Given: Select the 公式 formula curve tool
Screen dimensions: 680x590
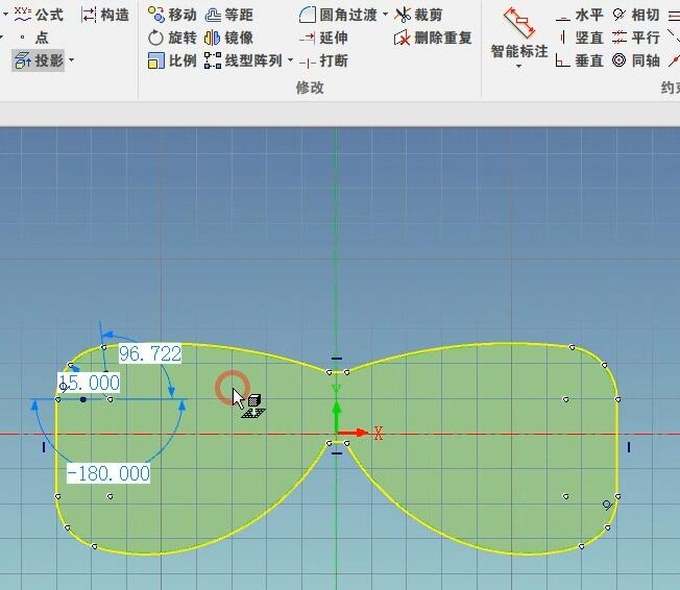Looking at the screenshot, I should (39, 14).
